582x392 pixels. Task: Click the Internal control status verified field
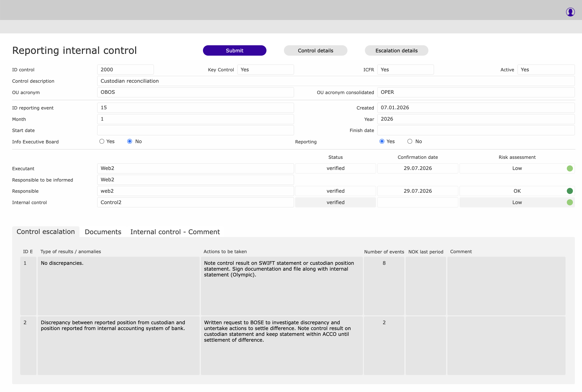336,202
